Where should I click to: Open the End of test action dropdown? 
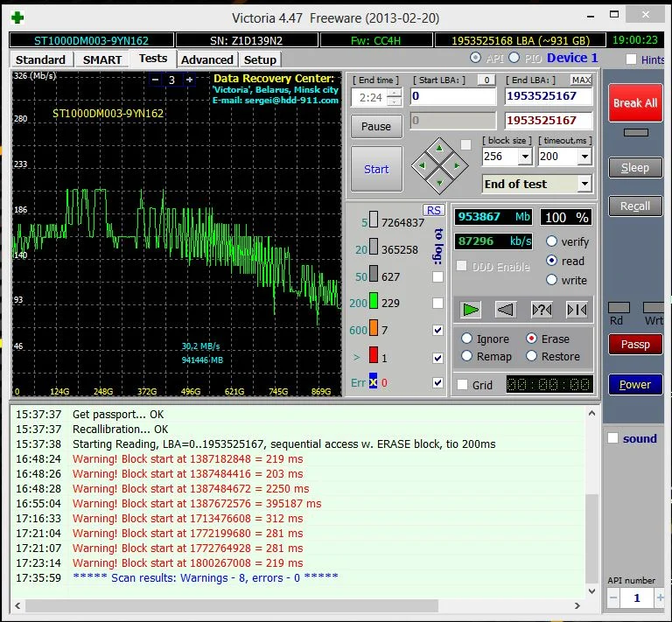click(x=584, y=185)
